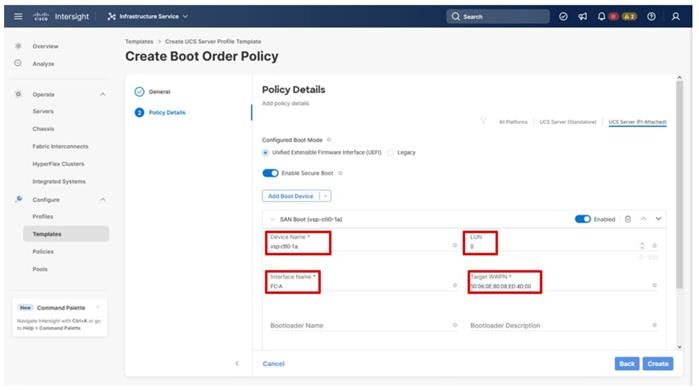Click the Device Name input field
Viewport: 699px width, 390px height.
(359, 246)
